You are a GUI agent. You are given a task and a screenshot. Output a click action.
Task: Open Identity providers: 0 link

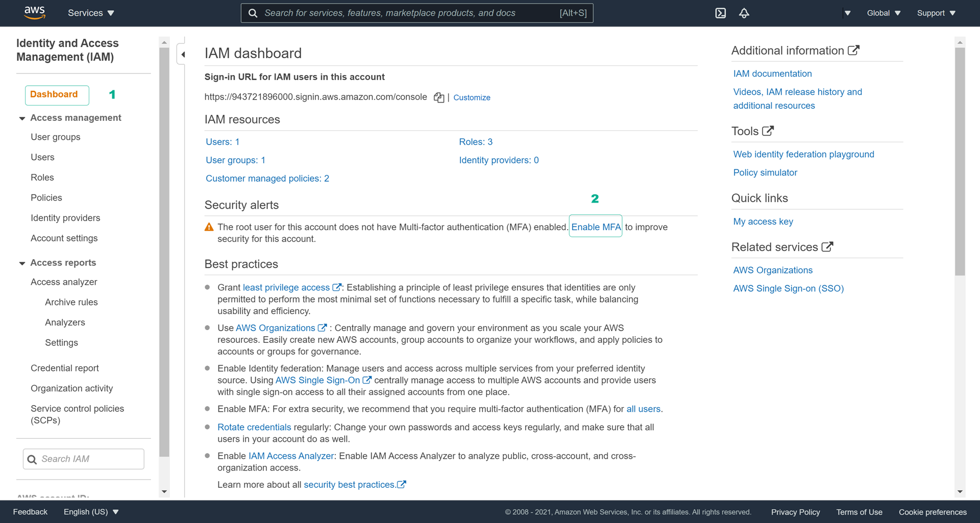click(x=499, y=160)
